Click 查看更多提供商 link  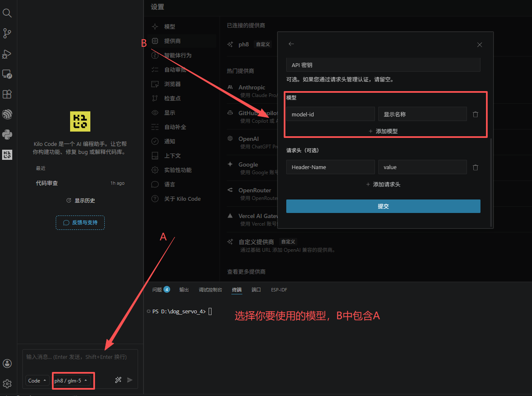(x=246, y=272)
